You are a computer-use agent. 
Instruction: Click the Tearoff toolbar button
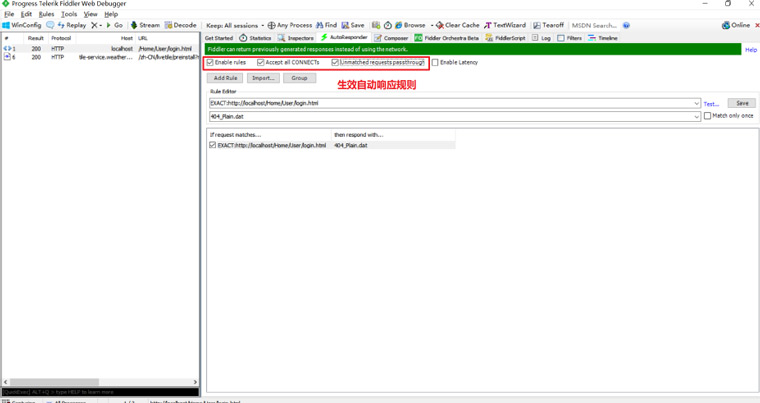pyautogui.click(x=549, y=25)
